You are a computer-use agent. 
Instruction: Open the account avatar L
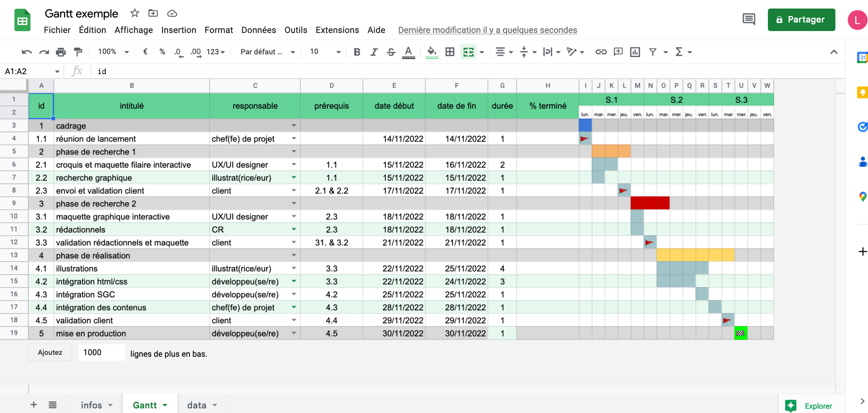click(x=857, y=20)
